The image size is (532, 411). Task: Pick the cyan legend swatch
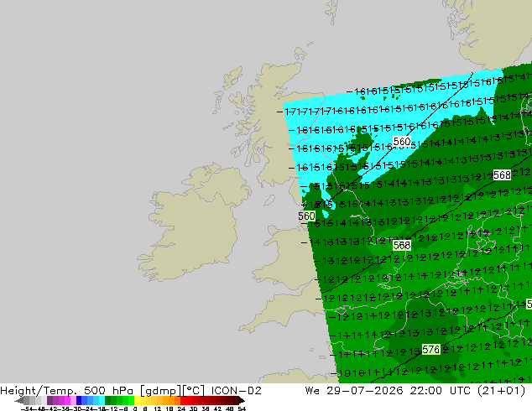click(x=102, y=400)
